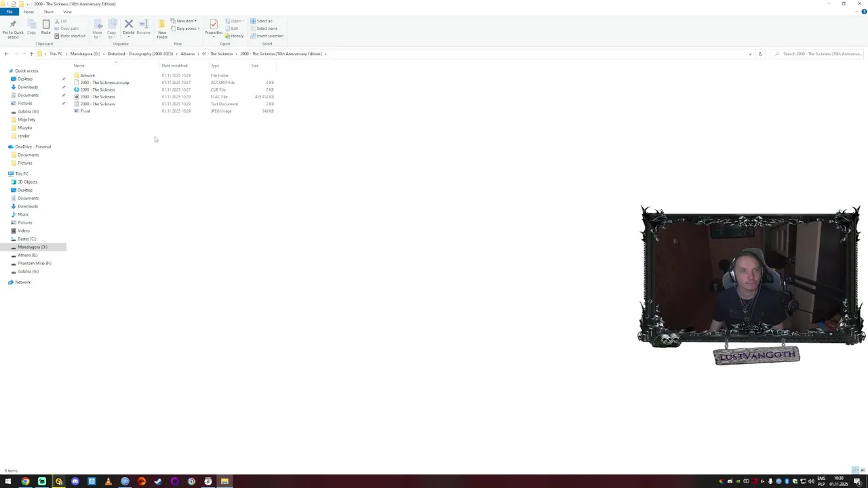Image resolution: width=868 pixels, height=488 pixels.
Task: Click the Up one level arrow
Action: pyautogui.click(x=31, y=54)
